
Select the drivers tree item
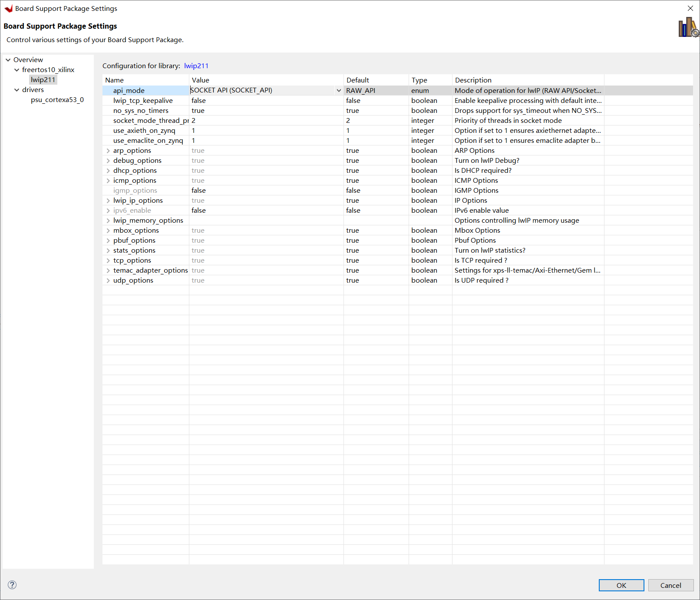point(33,90)
